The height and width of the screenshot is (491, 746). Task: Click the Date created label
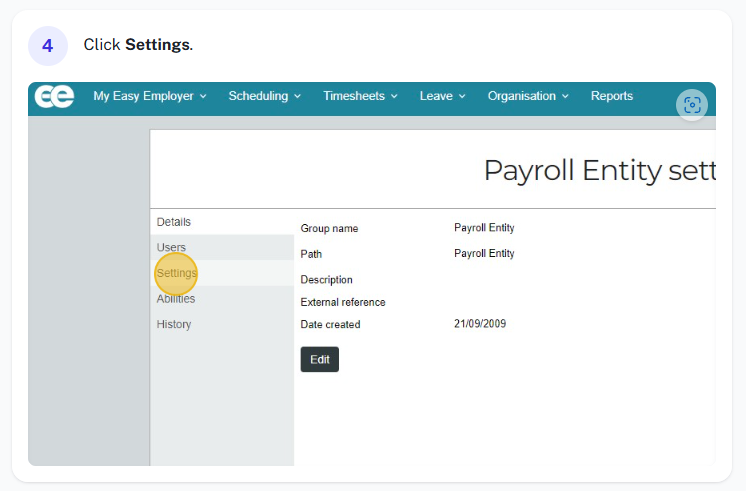coord(330,324)
